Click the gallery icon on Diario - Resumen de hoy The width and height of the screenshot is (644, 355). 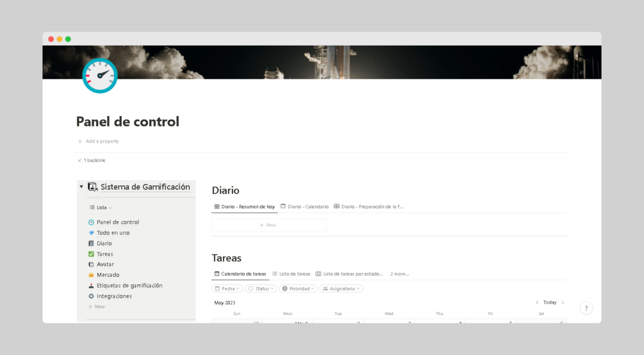tap(217, 207)
